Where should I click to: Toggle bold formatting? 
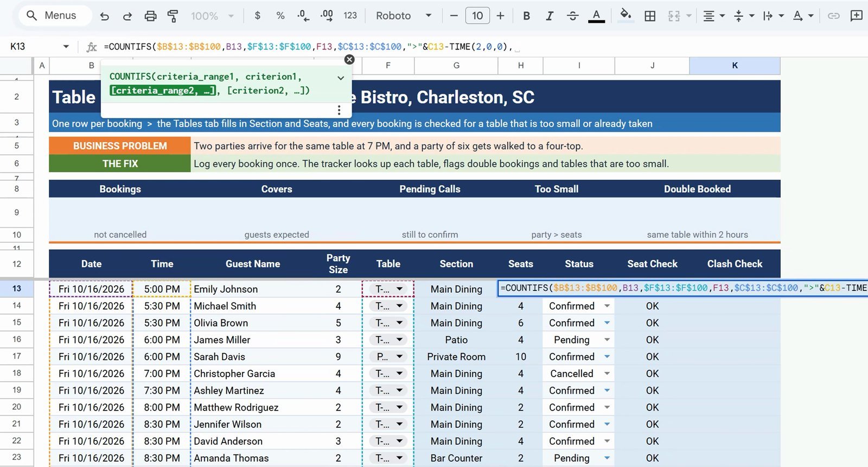pos(526,16)
